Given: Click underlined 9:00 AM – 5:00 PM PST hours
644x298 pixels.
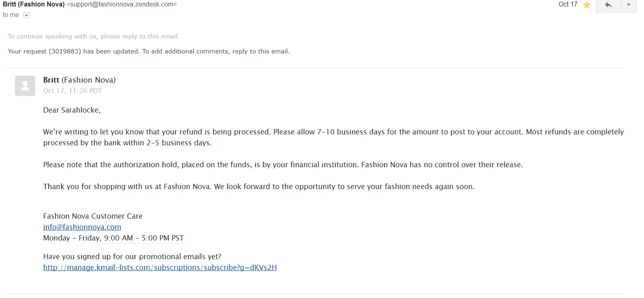Looking at the screenshot, I should tap(144, 238).
